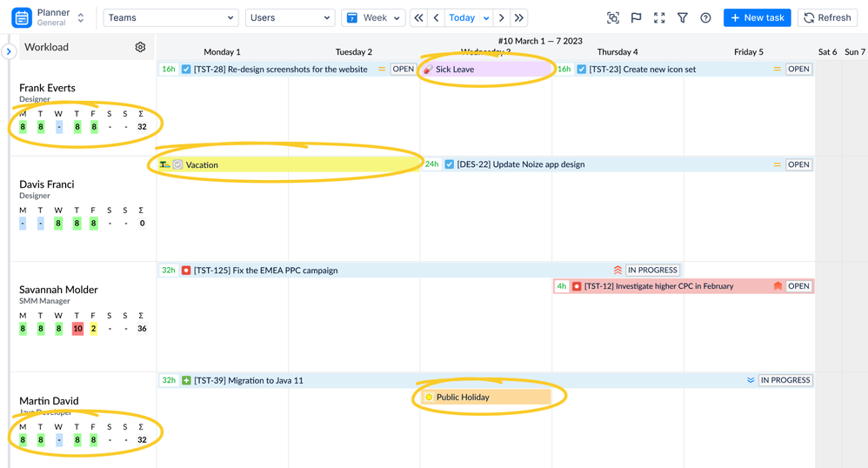Jump back with the double-left arrow

[x=419, y=17]
